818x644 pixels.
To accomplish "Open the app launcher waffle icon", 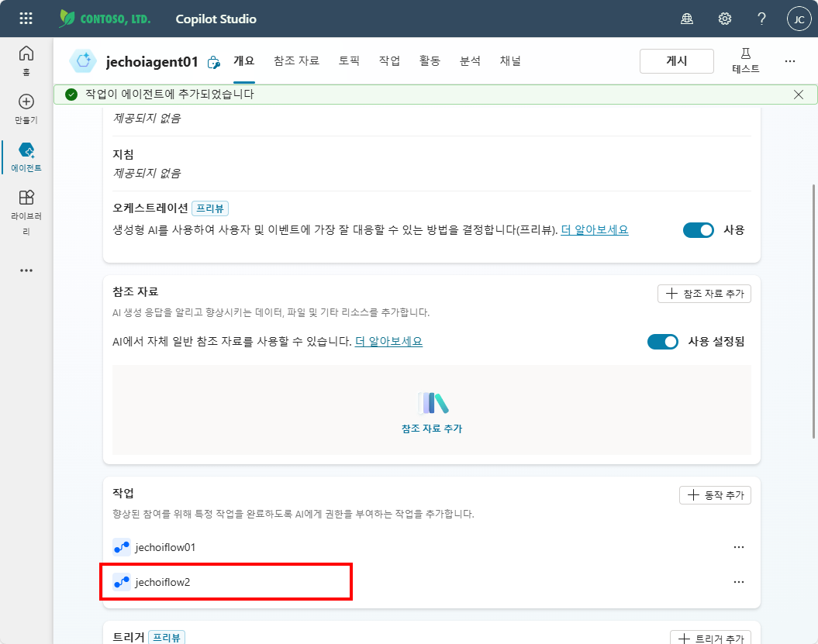I will pos(26,19).
